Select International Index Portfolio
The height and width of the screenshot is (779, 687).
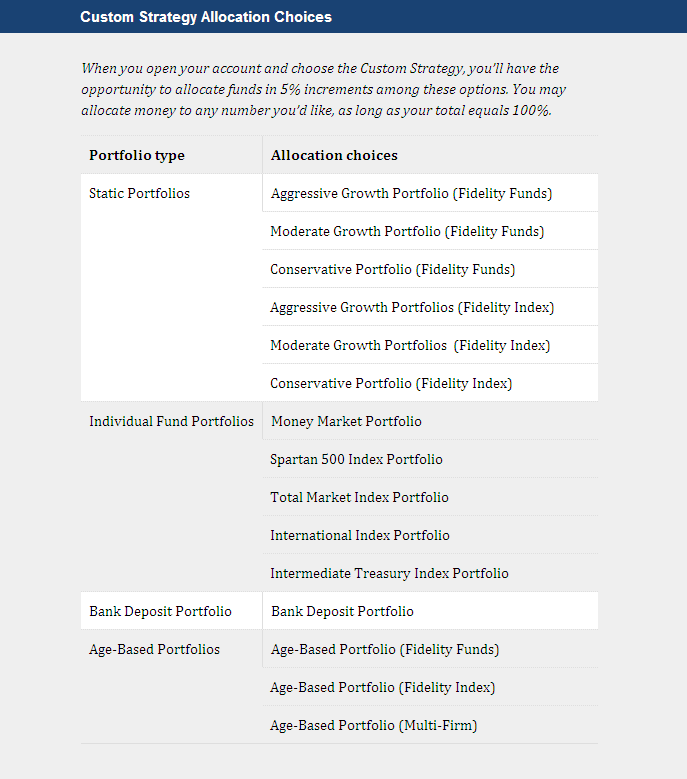(360, 535)
